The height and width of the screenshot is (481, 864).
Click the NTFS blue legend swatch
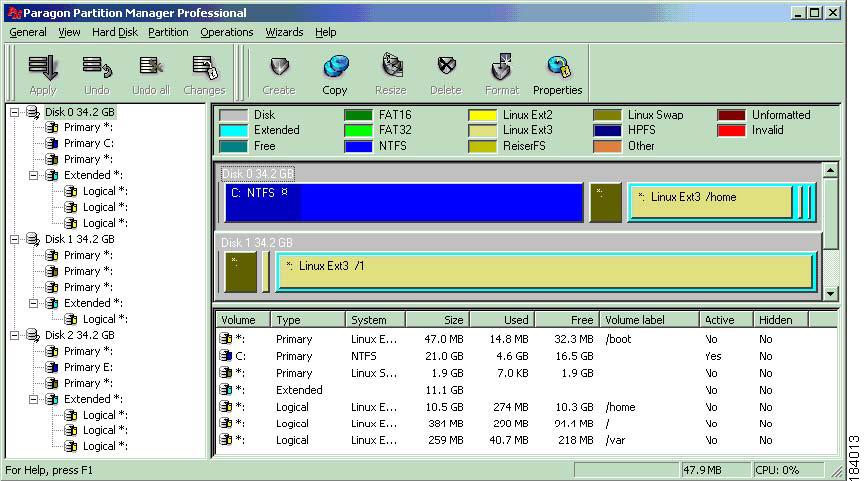(x=358, y=147)
